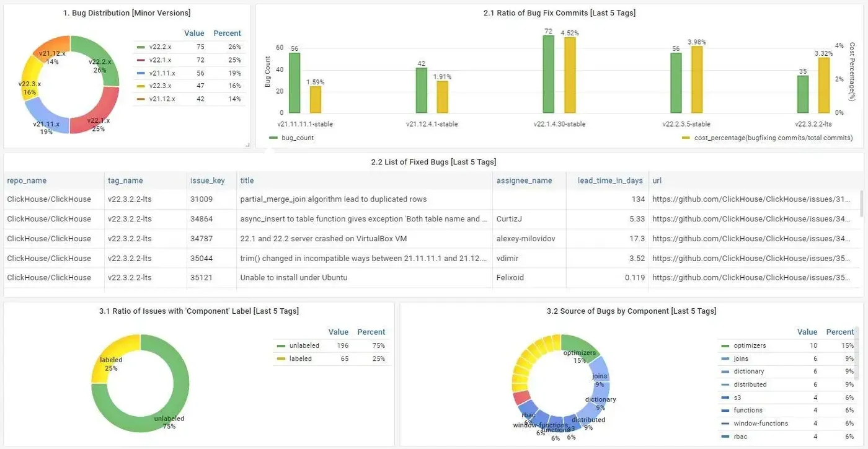Sort table by tag_name column
Screen dimensions: 868x449
(x=125, y=180)
